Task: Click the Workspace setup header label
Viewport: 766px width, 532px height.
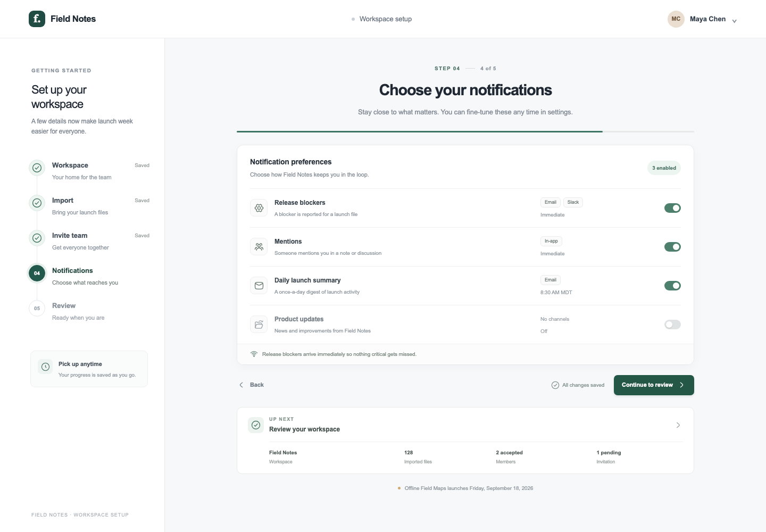Action: click(386, 19)
